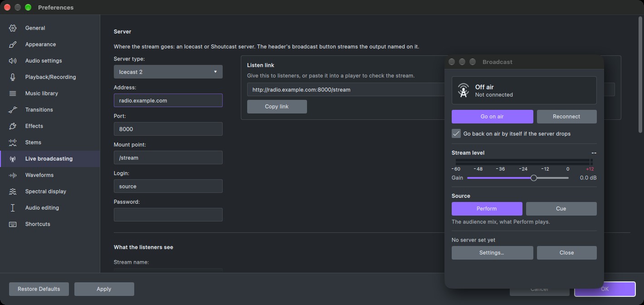644x305 pixels.
Task: Go to Playback/Recording preferences
Action: pyautogui.click(x=50, y=77)
